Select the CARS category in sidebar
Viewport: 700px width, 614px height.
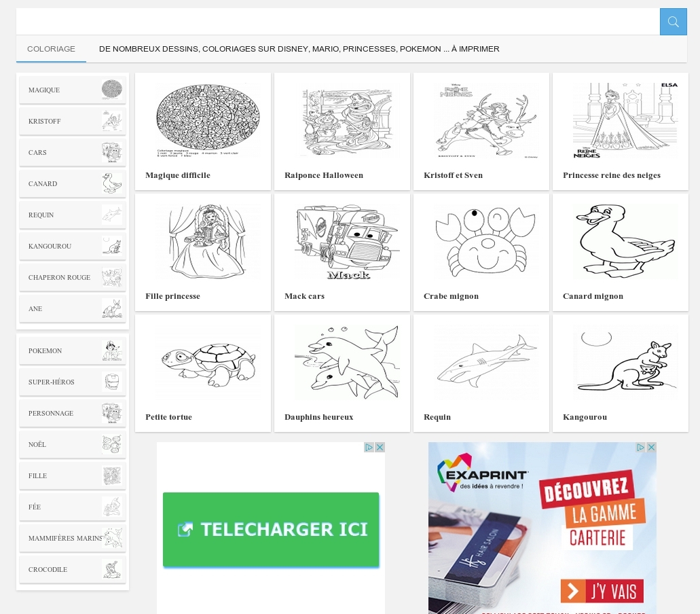73,152
